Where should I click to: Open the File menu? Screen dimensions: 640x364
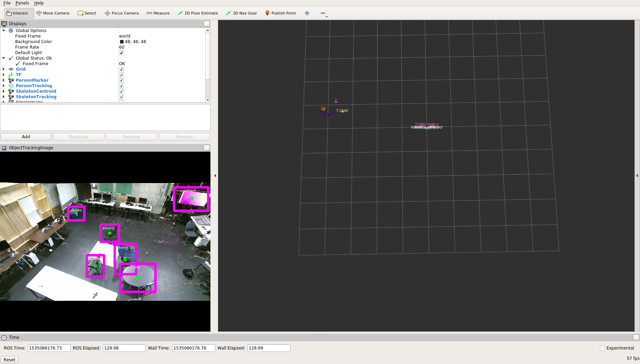7,3
